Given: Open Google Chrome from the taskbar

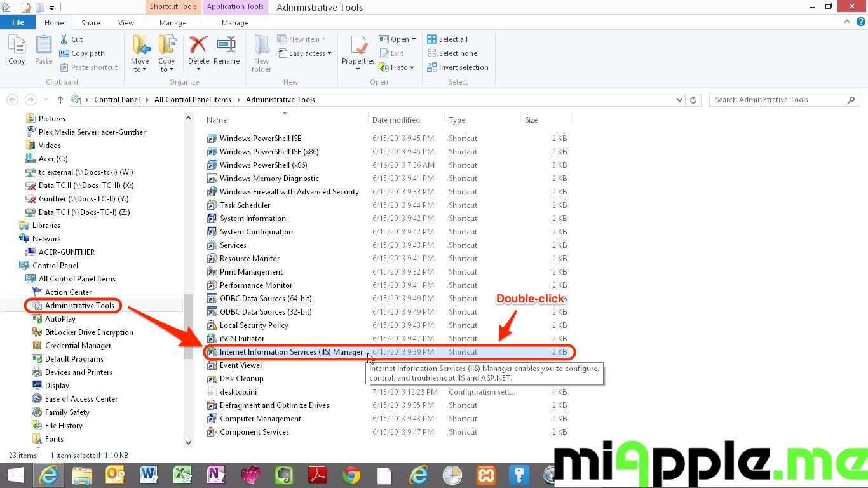Looking at the screenshot, I should coord(351,475).
